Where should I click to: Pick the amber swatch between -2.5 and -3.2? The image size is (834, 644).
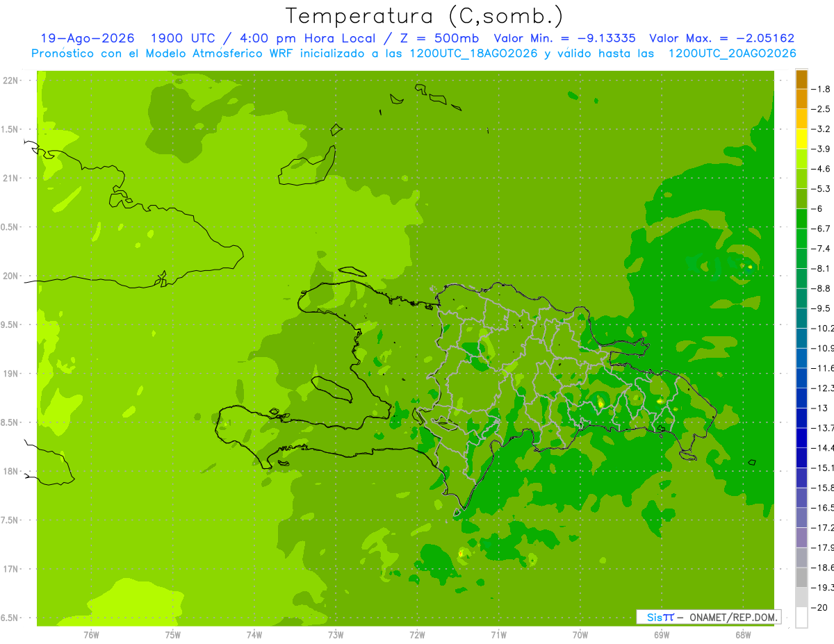point(801,119)
